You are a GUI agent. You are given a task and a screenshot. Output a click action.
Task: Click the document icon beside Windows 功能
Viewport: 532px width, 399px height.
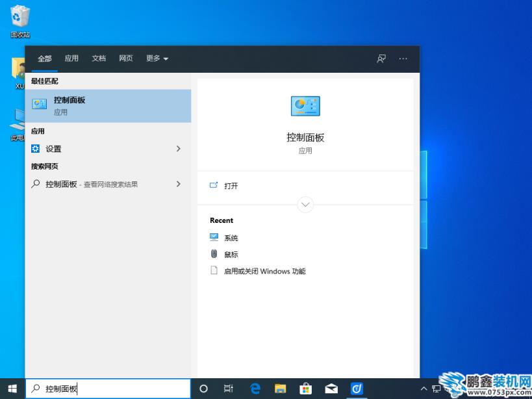(x=214, y=270)
